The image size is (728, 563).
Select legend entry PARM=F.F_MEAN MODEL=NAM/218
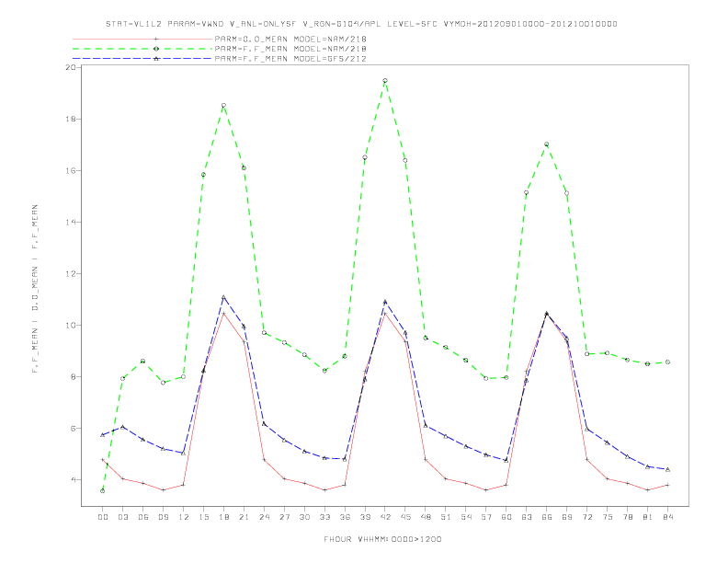tap(290, 49)
